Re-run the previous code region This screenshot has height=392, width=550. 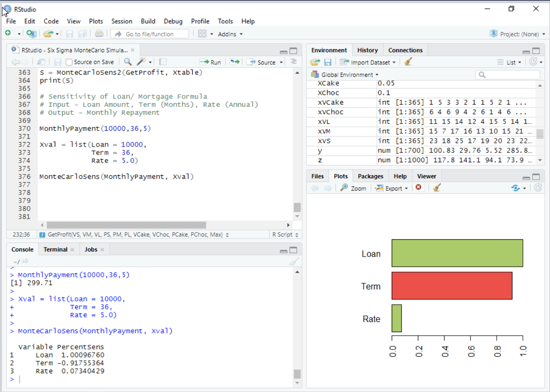coord(234,62)
